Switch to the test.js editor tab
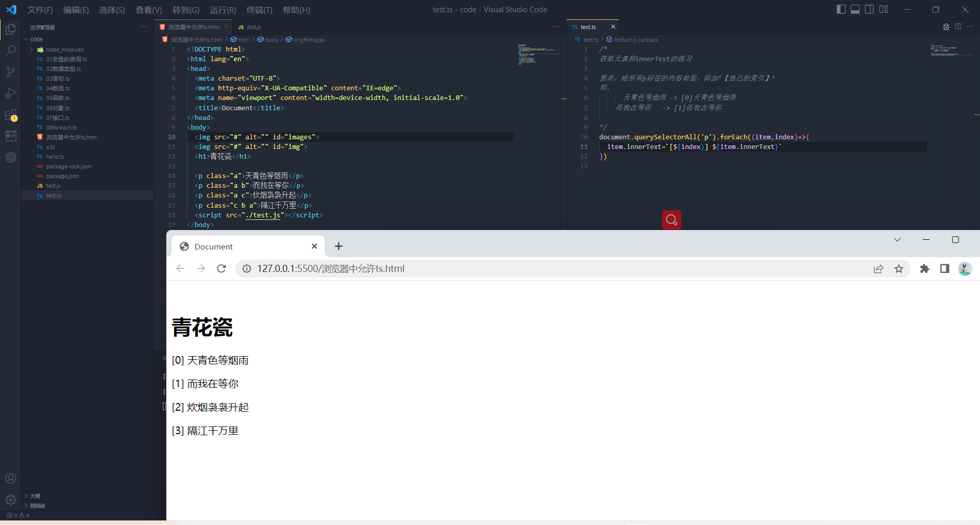Screen dimensions: 980x525 (253, 27)
